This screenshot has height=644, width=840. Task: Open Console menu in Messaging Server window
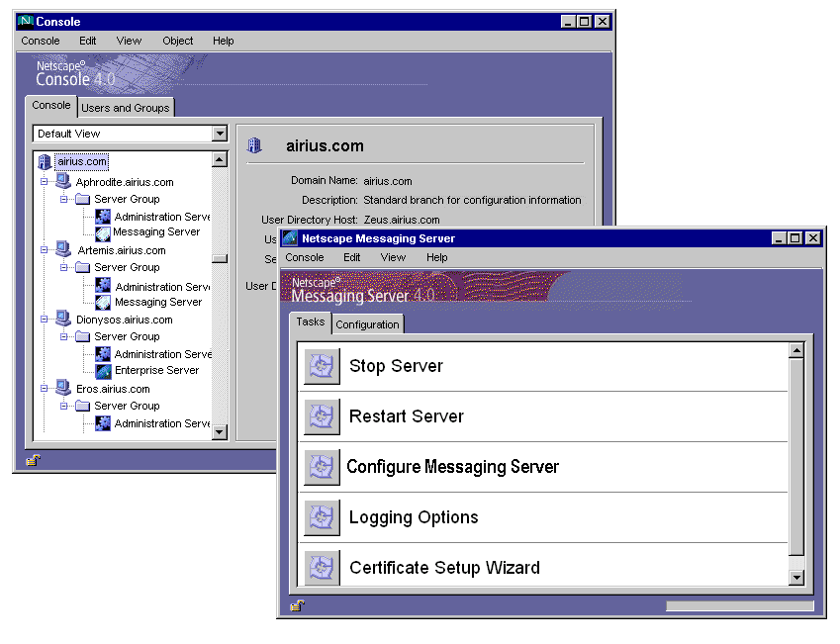(305, 257)
